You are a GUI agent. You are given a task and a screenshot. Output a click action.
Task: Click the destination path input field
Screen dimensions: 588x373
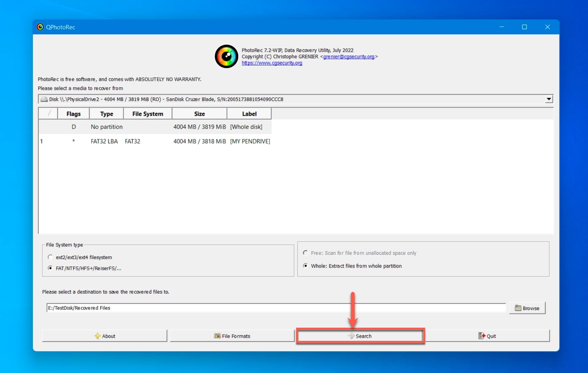coord(276,308)
